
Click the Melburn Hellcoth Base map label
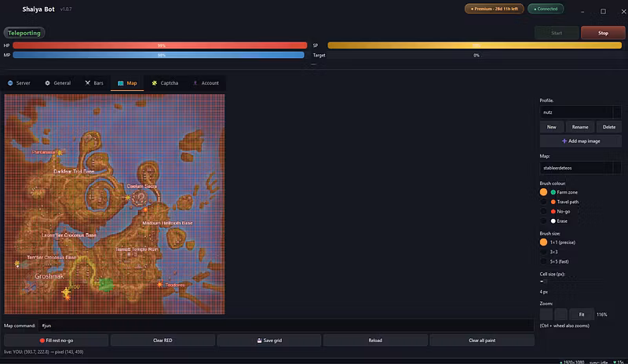pyautogui.click(x=167, y=223)
